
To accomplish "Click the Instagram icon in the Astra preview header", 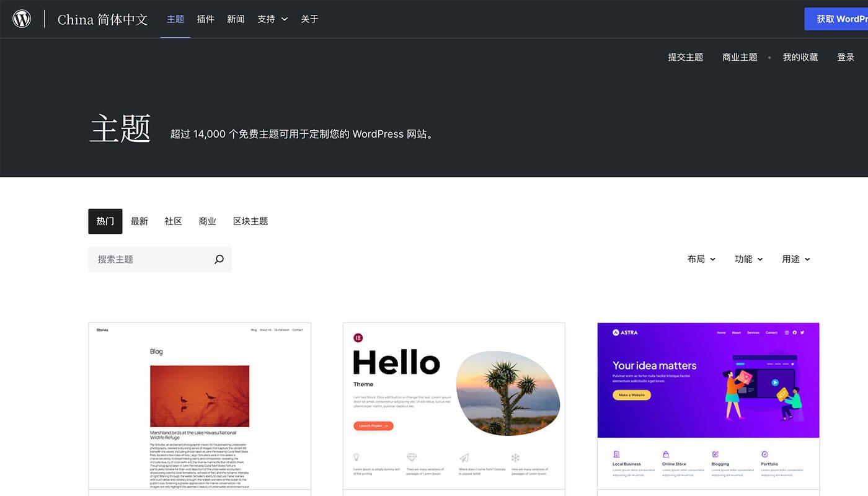I will tap(786, 332).
